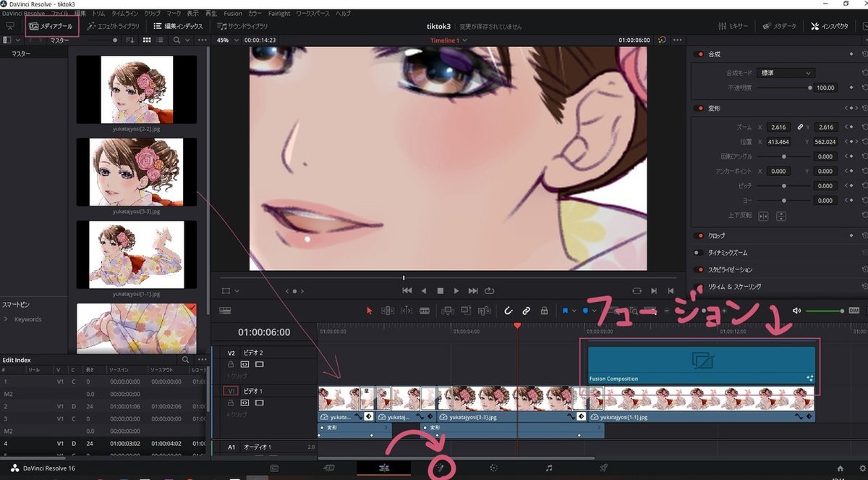Switch media pool to thumbnail view
Viewport: 868px width, 480px height.
click(x=147, y=41)
